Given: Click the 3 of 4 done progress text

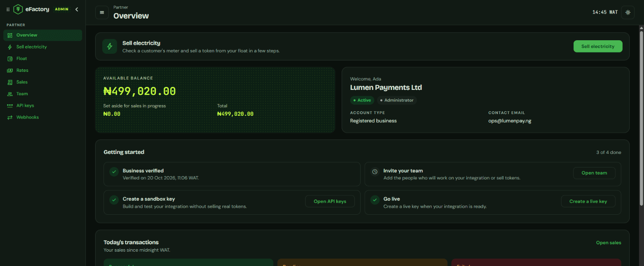Looking at the screenshot, I should click(x=609, y=152).
